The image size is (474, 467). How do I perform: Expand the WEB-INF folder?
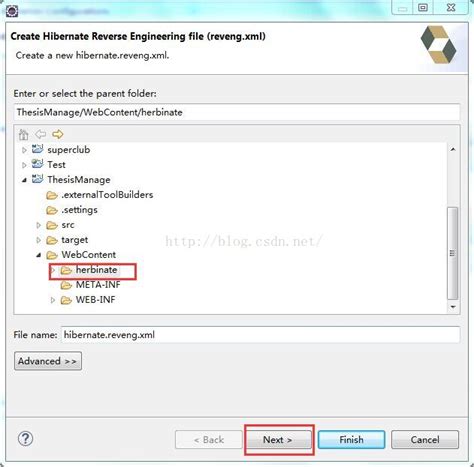[53, 300]
